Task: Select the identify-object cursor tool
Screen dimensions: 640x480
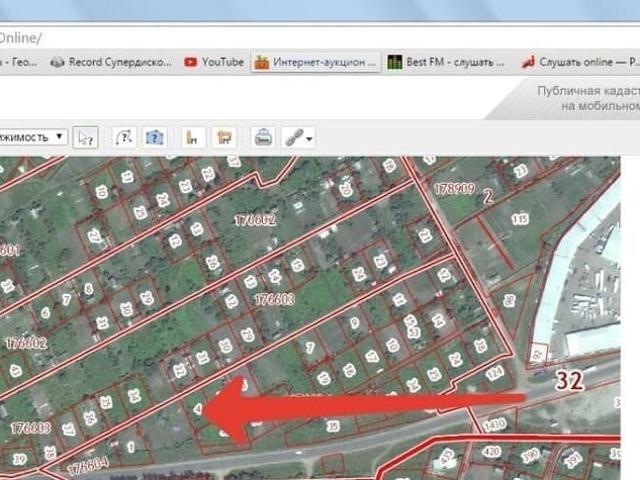Action: 86,138
